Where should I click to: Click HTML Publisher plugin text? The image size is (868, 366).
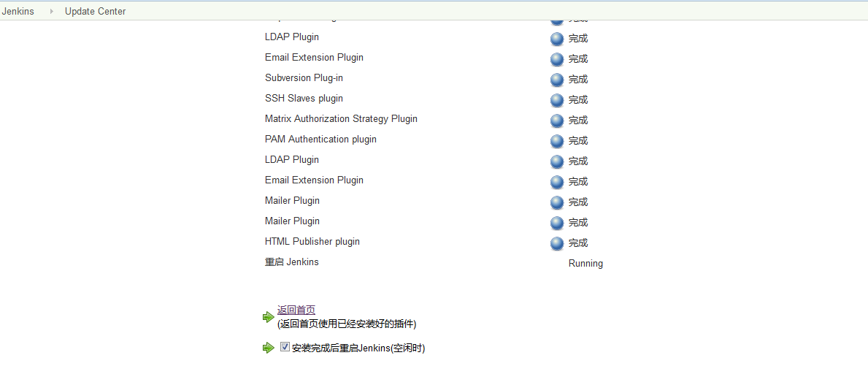[312, 241]
